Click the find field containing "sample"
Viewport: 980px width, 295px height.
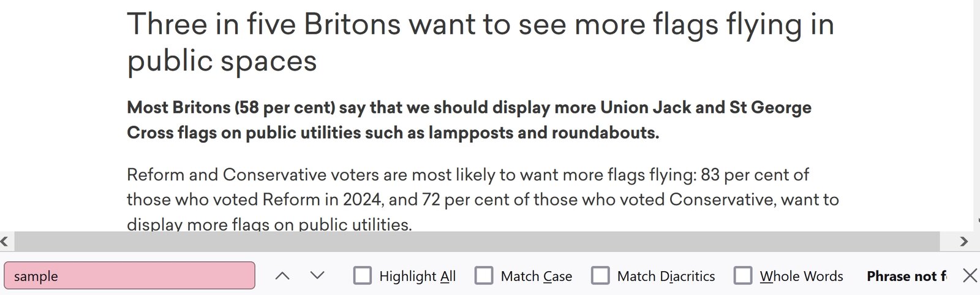pos(129,275)
